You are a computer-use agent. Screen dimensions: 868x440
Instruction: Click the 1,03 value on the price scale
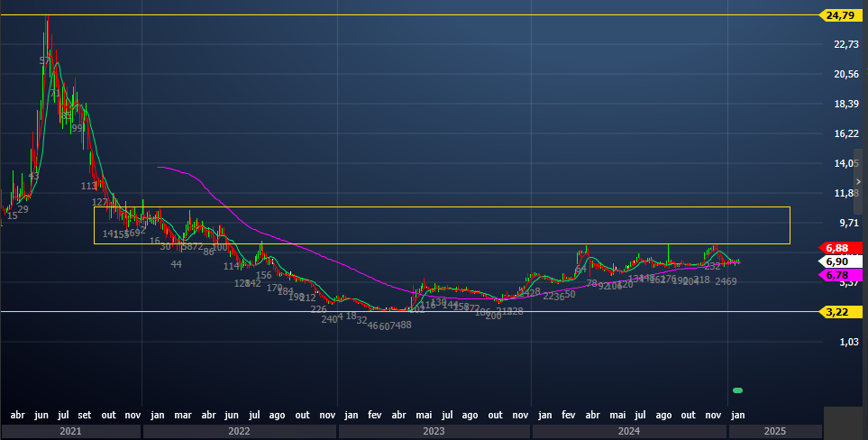848,342
